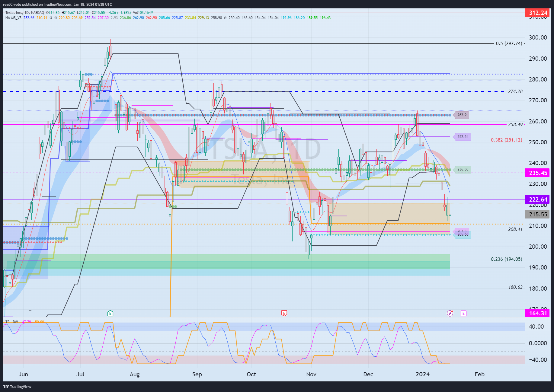Screen dimensions: 554x392
Task: Click the 40.00 oscillator axis tick
Action: 536,327
